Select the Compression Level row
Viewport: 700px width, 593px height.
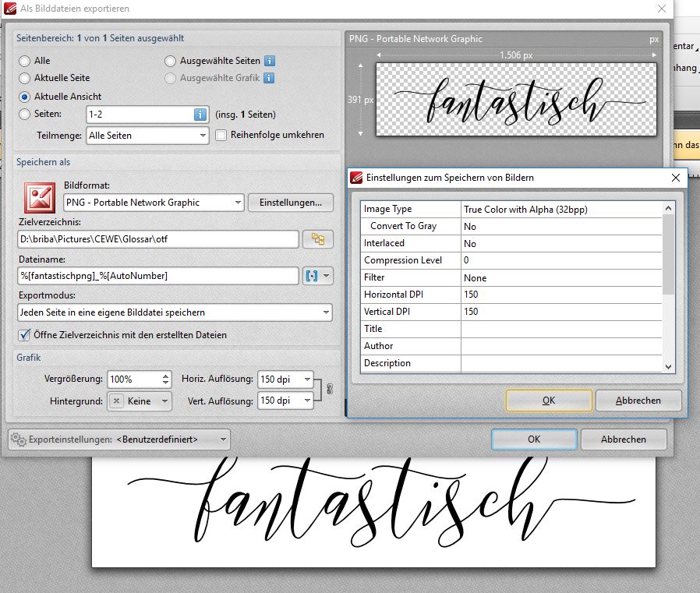point(511,260)
